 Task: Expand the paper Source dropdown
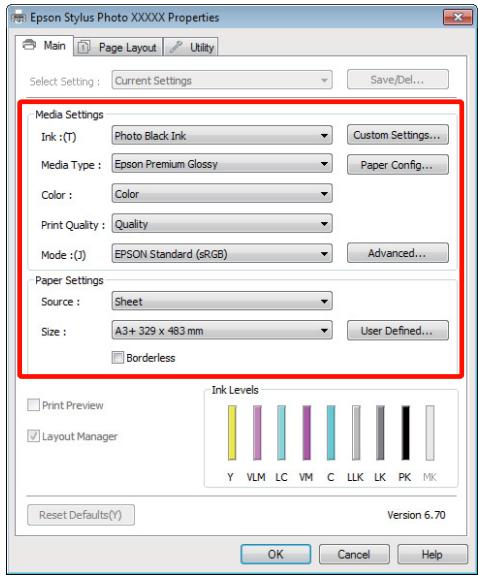[x=222, y=301]
